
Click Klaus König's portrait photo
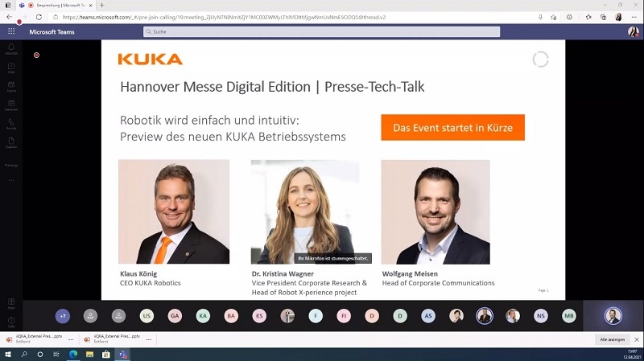174,211
